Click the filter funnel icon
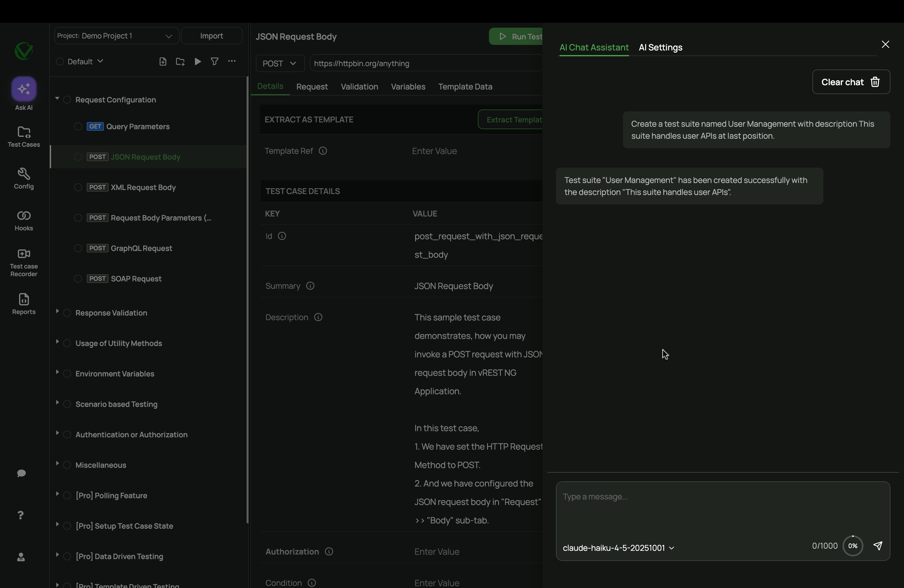 pyautogui.click(x=215, y=62)
